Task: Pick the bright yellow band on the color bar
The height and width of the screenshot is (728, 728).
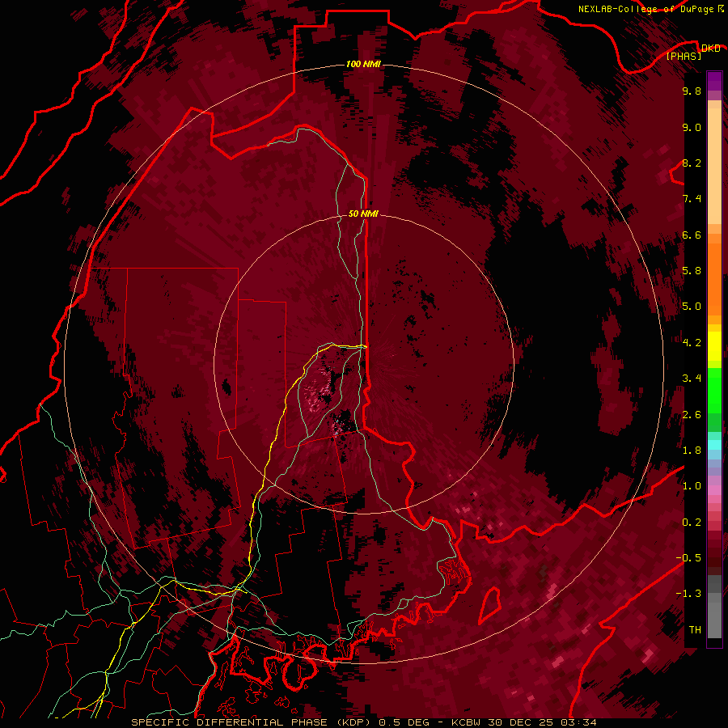Action: coord(714,346)
